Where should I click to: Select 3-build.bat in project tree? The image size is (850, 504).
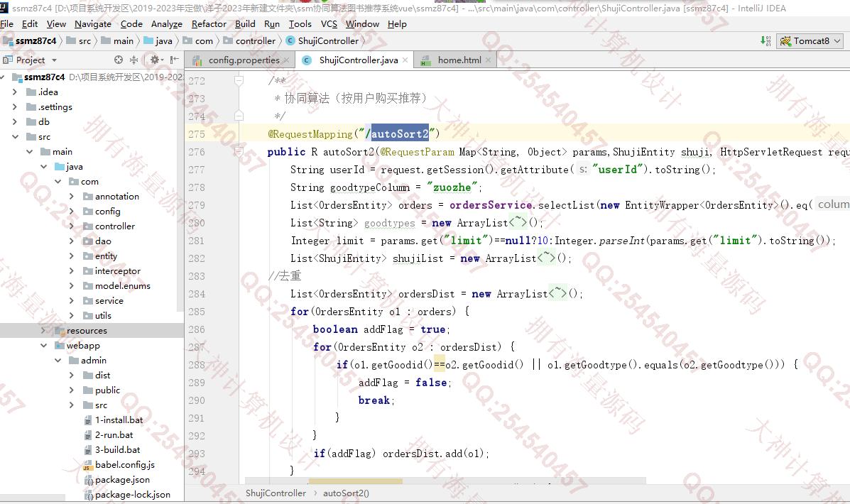(118, 450)
